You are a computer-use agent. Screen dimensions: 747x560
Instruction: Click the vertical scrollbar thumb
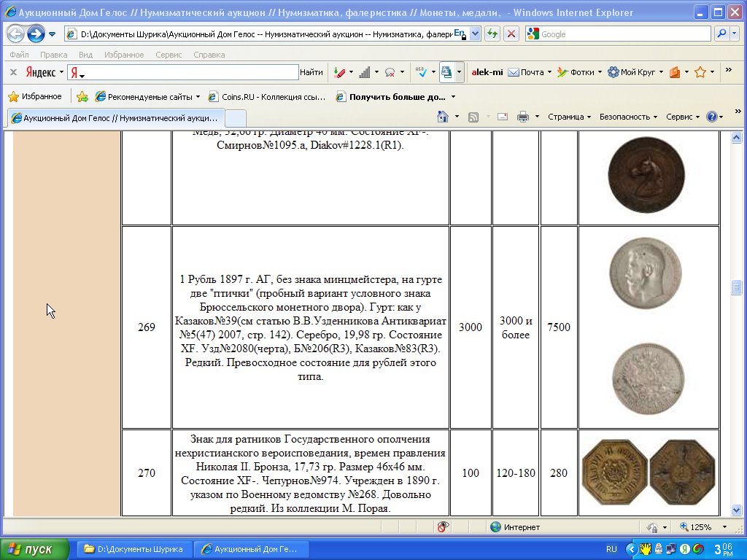pos(736,287)
